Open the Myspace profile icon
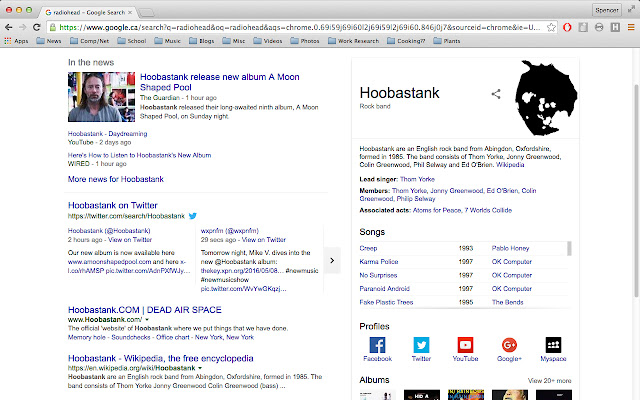The image size is (640, 400). 553,345
